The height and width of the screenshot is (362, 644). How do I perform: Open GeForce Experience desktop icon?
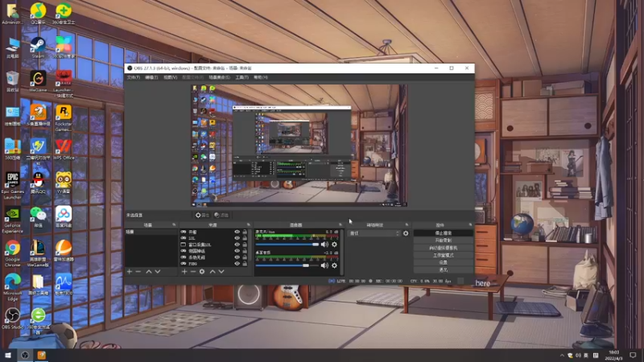(12, 220)
